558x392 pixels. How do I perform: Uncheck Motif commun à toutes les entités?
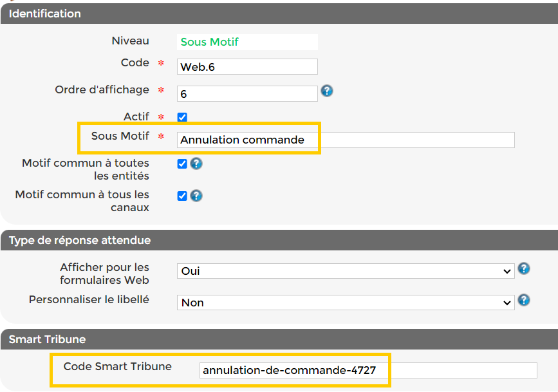tap(182, 163)
